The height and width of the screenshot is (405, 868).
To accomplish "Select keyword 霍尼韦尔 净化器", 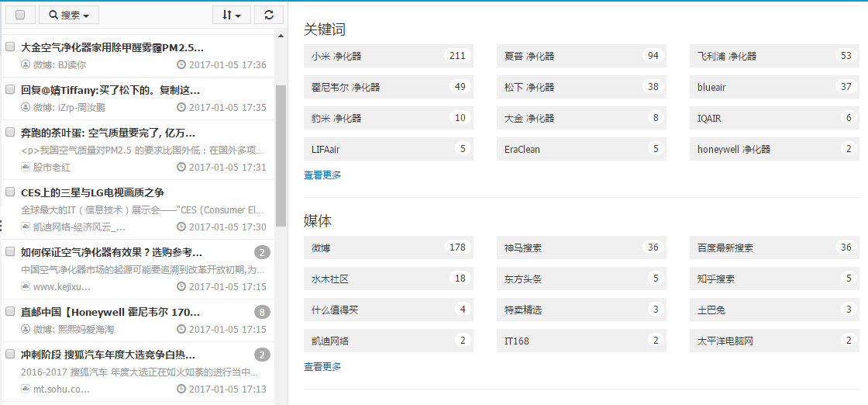I will (388, 87).
